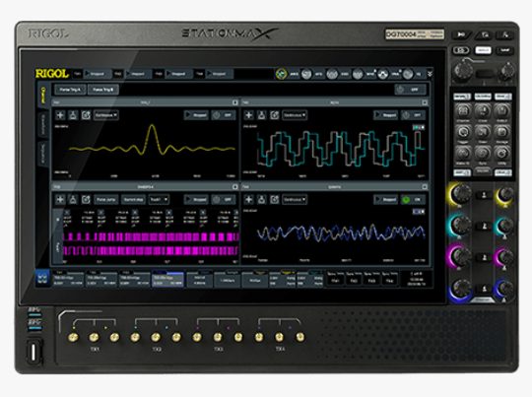Click the Force Trig B button
This screenshot has width=532, height=397.
click(103, 90)
